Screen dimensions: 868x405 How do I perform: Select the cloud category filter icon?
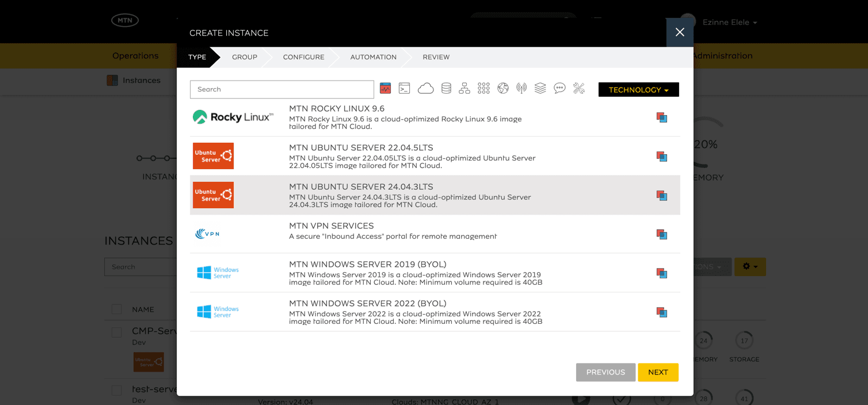[425, 89]
